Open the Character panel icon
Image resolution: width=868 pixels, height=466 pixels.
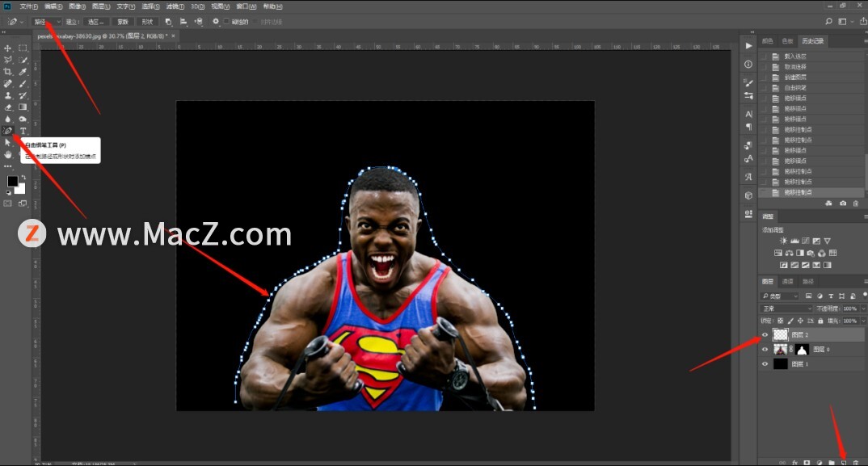click(748, 114)
